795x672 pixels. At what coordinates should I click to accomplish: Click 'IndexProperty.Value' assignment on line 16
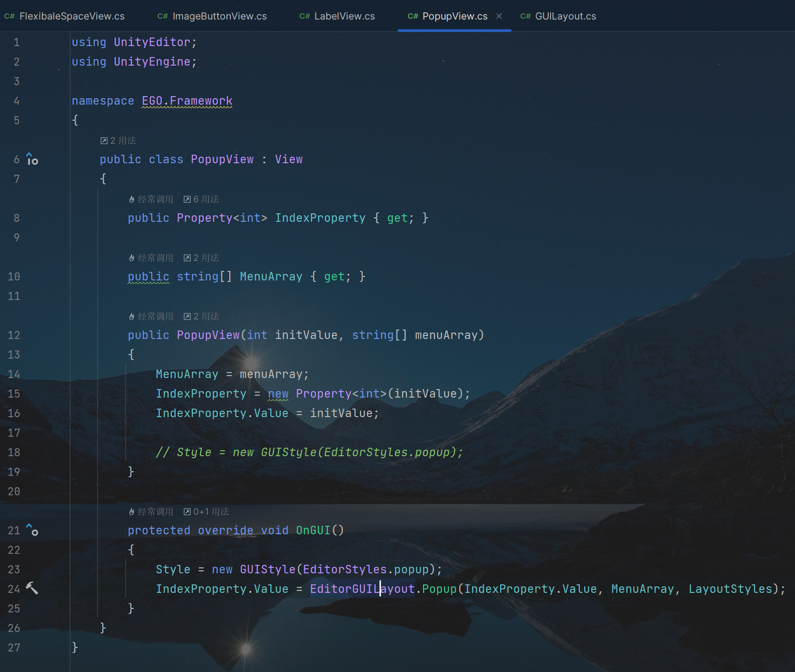coord(222,413)
